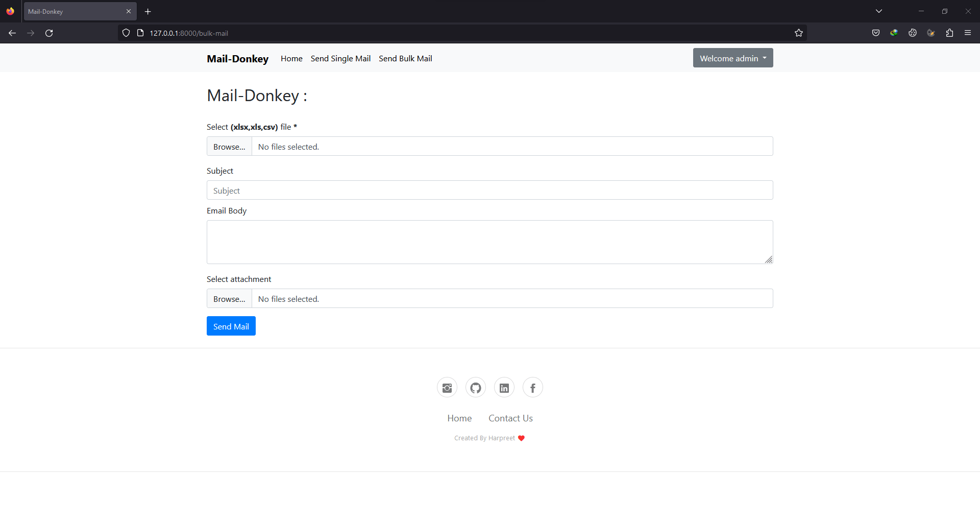Browse for an xlsx recipient file
Image resolution: width=980 pixels, height=522 pixels.
[x=229, y=146]
